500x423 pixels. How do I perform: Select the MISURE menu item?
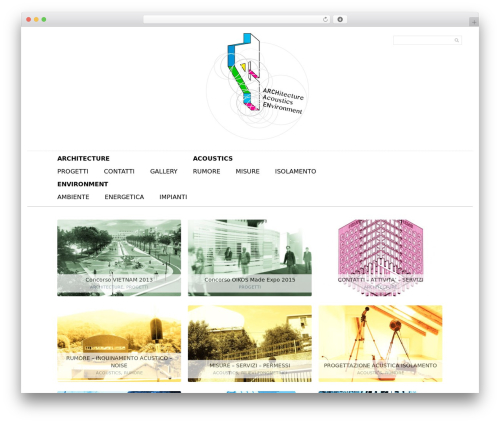tap(247, 171)
